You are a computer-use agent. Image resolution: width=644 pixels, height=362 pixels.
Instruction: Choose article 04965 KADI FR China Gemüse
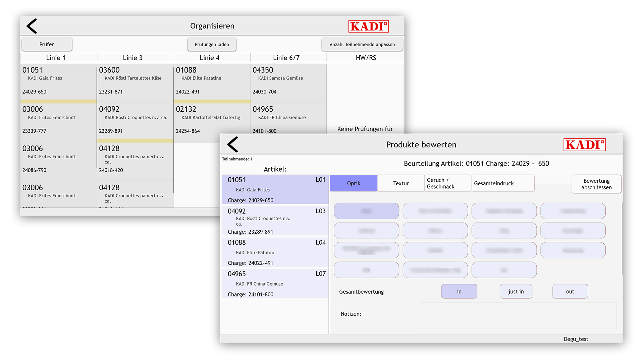tap(275, 283)
